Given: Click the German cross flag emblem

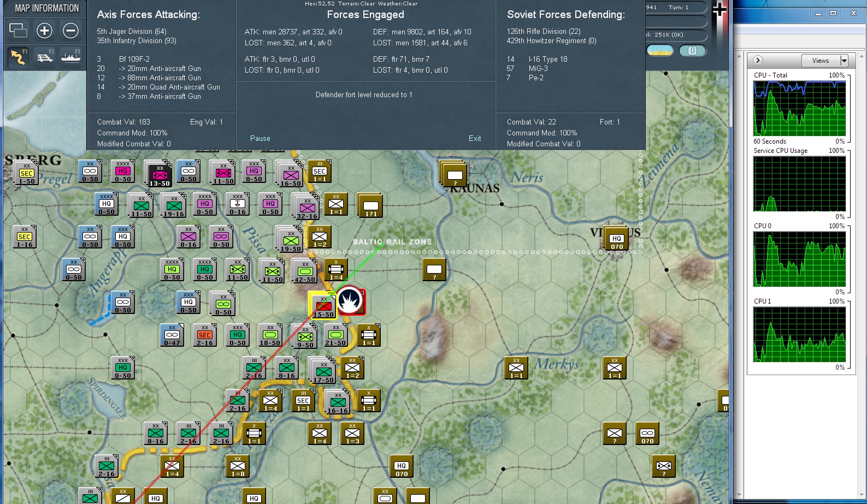Looking at the screenshot, I should pos(719,9).
